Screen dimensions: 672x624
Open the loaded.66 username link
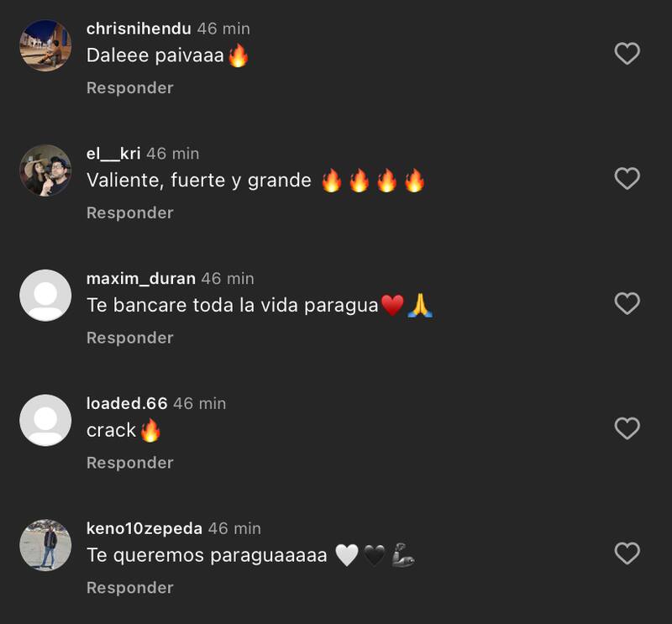click(127, 403)
